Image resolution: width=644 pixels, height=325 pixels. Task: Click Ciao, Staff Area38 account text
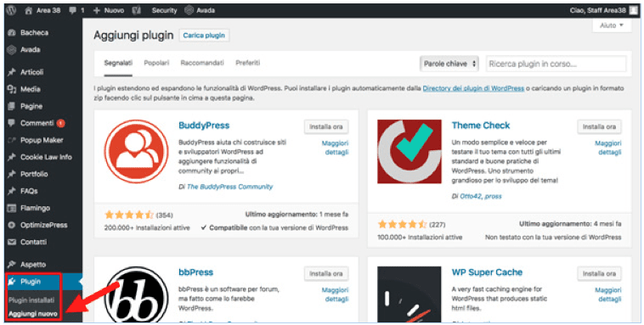point(598,11)
